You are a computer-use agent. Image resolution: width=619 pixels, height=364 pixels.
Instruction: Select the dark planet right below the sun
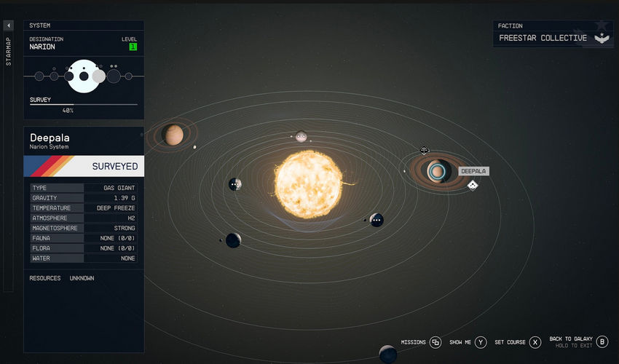click(x=376, y=220)
